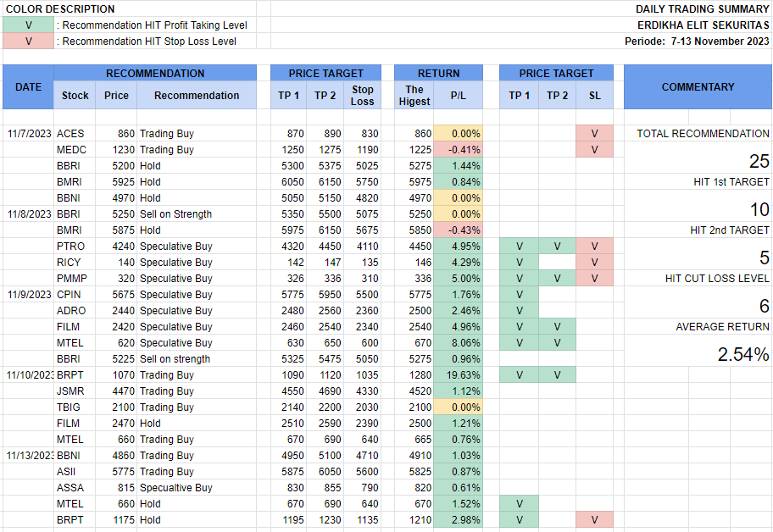Select The Highest column header

point(414,96)
